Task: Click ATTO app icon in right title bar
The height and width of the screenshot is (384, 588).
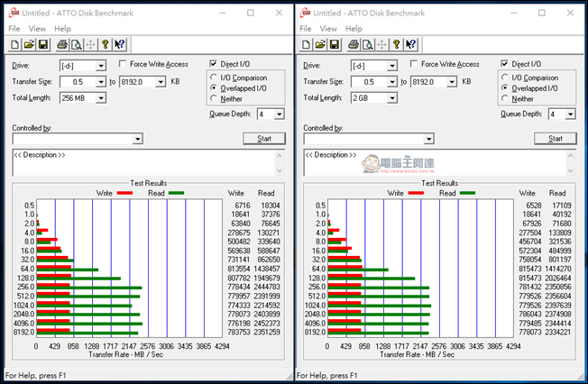Action: pyautogui.click(x=305, y=13)
